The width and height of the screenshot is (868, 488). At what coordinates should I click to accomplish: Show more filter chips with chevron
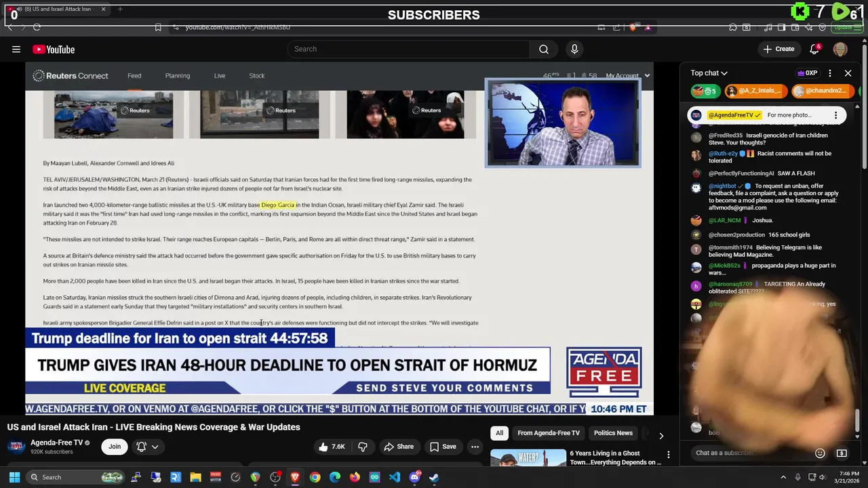click(661, 435)
